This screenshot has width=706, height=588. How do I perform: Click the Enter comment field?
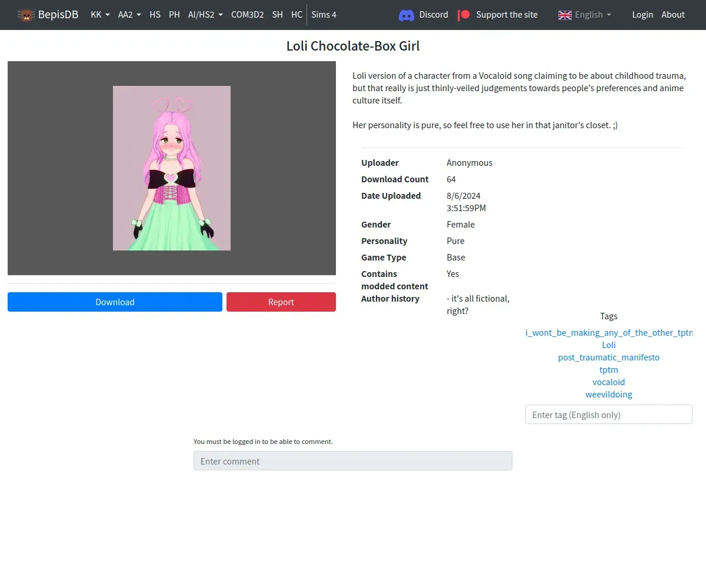point(353,461)
